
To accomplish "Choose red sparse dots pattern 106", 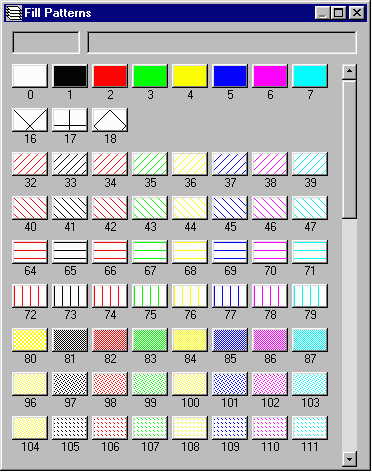I will tap(110, 428).
